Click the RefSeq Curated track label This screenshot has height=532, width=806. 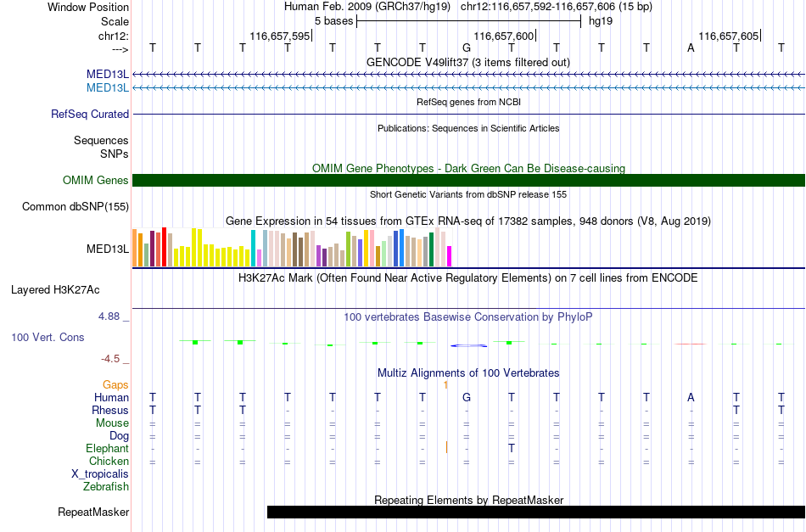pyautogui.click(x=90, y=114)
